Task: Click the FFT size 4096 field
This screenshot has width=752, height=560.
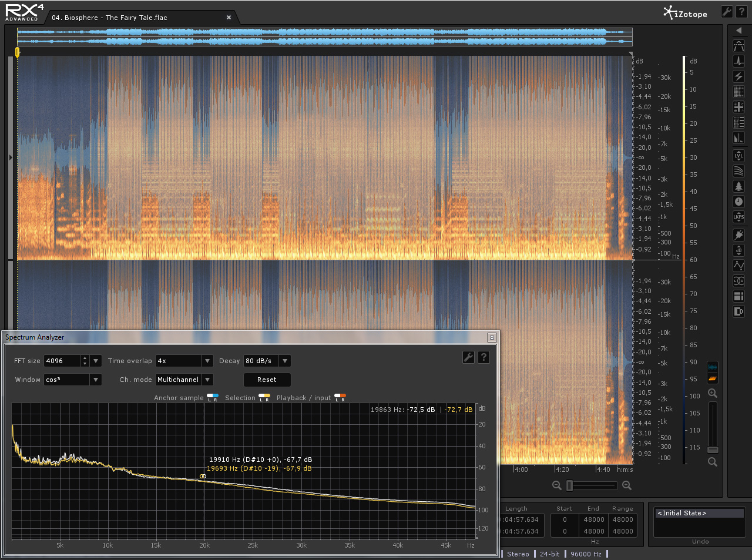Action: [x=62, y=361]
